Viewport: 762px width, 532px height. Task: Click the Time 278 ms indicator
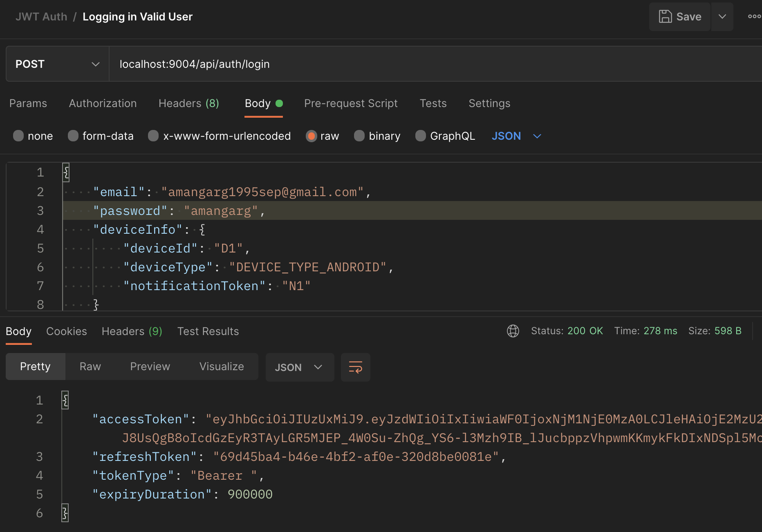tap(645, 331)
